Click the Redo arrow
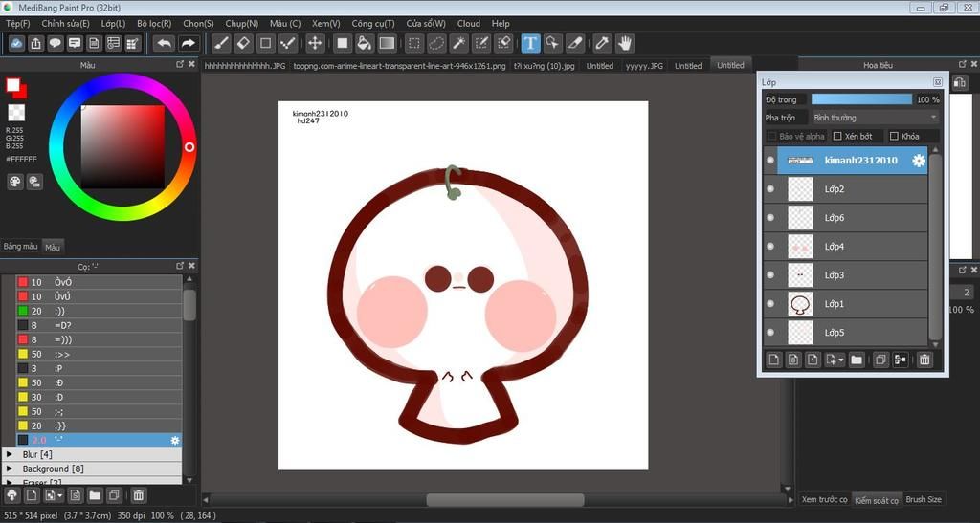This screenshot has height=523, width=980. 188,43
